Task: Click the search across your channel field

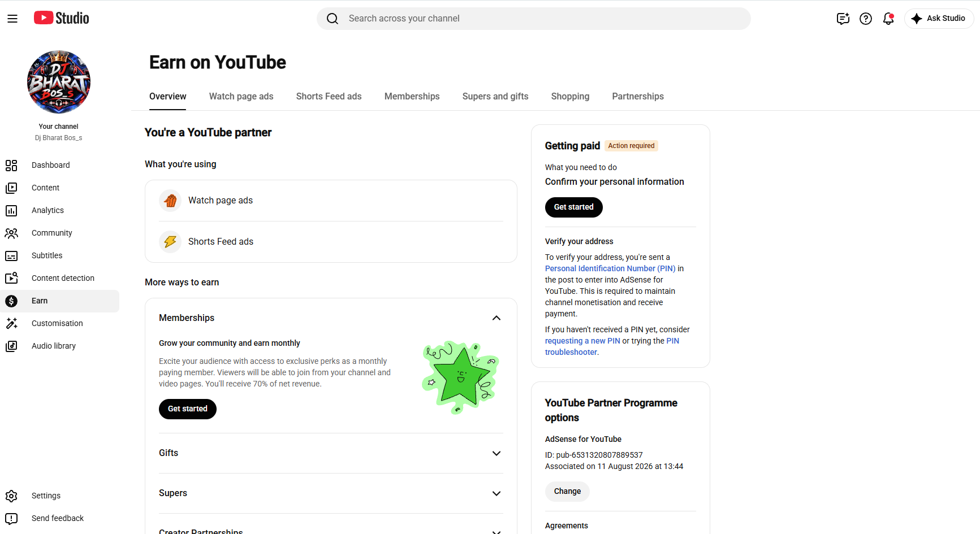Action: [x=534, y=19]
